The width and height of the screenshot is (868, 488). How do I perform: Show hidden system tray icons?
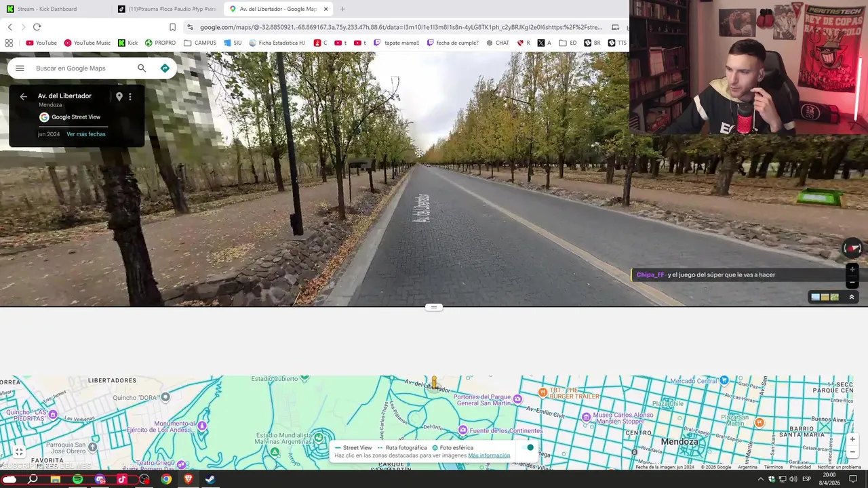point(760,479)
